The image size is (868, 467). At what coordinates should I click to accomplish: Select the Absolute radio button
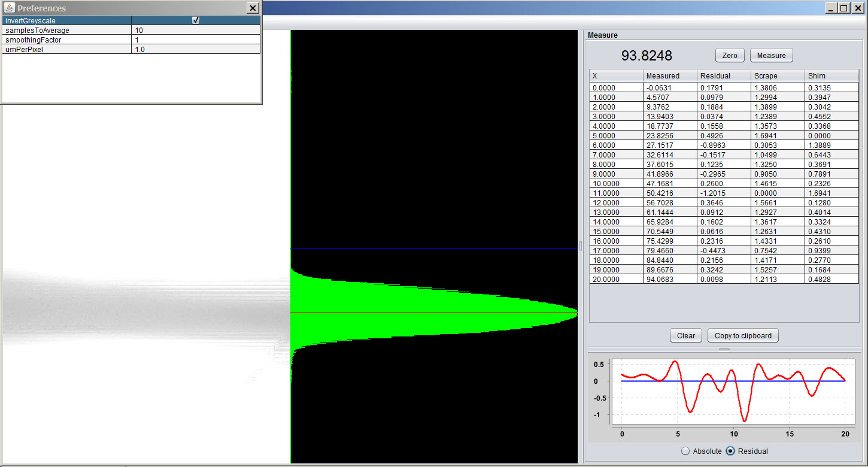click(x=685, y=451)
